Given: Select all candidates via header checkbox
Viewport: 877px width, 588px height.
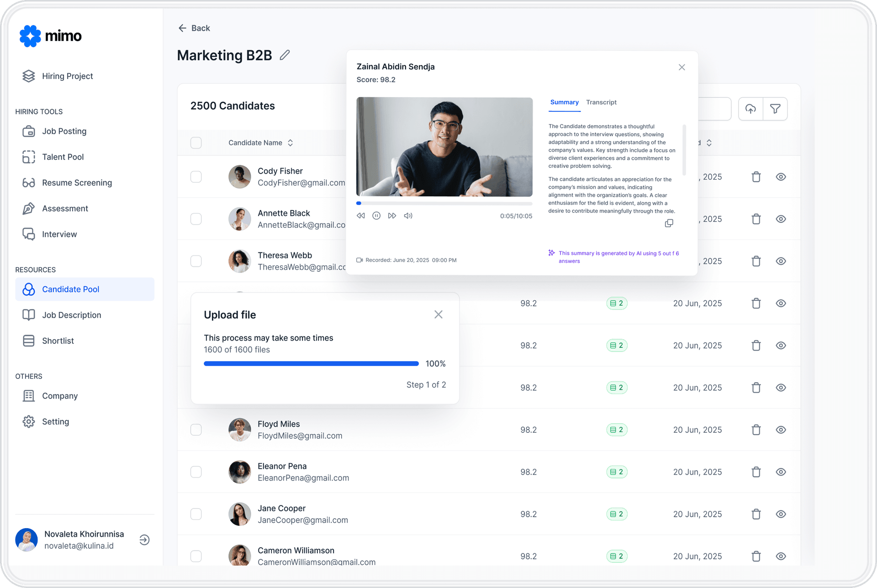Looking at the screenshot, I should 196,142.
